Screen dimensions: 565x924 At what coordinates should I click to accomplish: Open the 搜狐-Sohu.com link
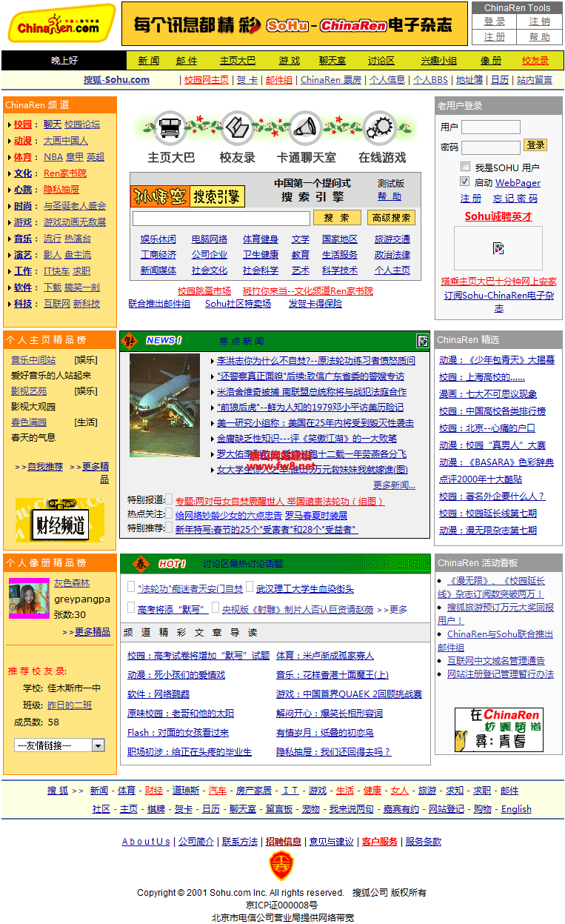(116, 80)
